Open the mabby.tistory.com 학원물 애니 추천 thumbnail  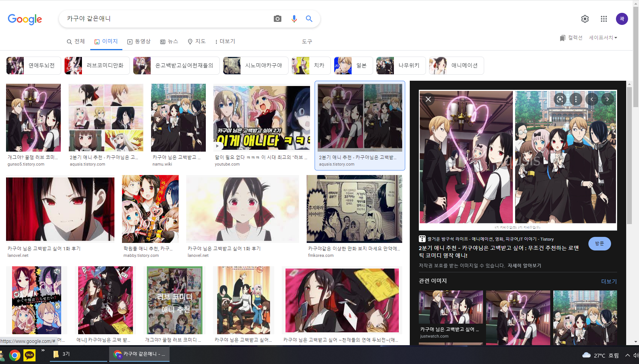tap(150, 209)
